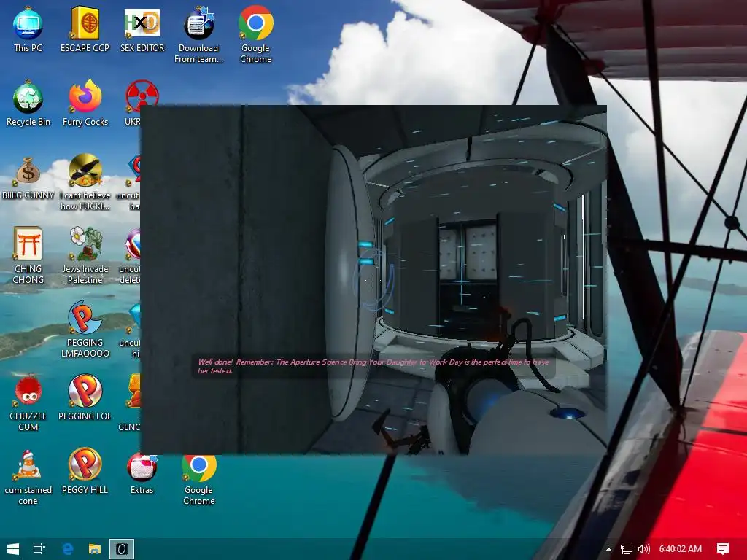747x560 pixels.
Task: Switch to the active Portal app taskbar button
Action: [x=122, y=549]
